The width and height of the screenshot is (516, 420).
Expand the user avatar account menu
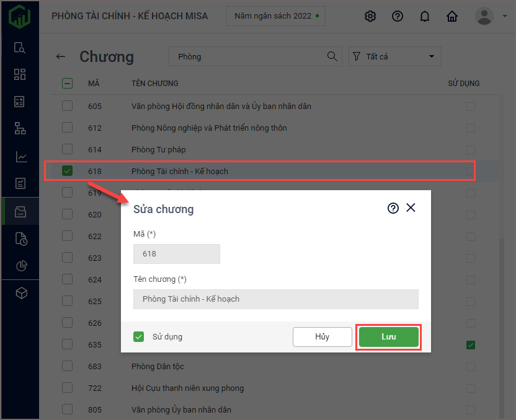point(491,17)
